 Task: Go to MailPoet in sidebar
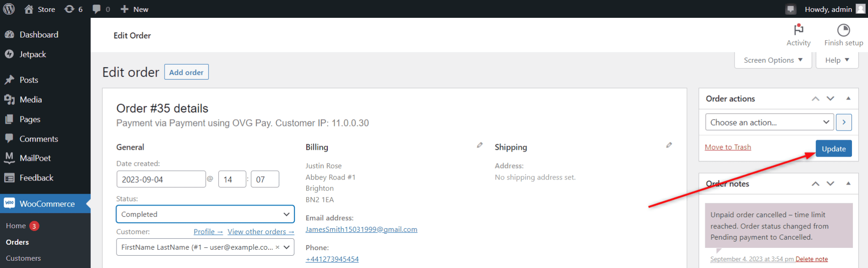click(x=35, y=158)
